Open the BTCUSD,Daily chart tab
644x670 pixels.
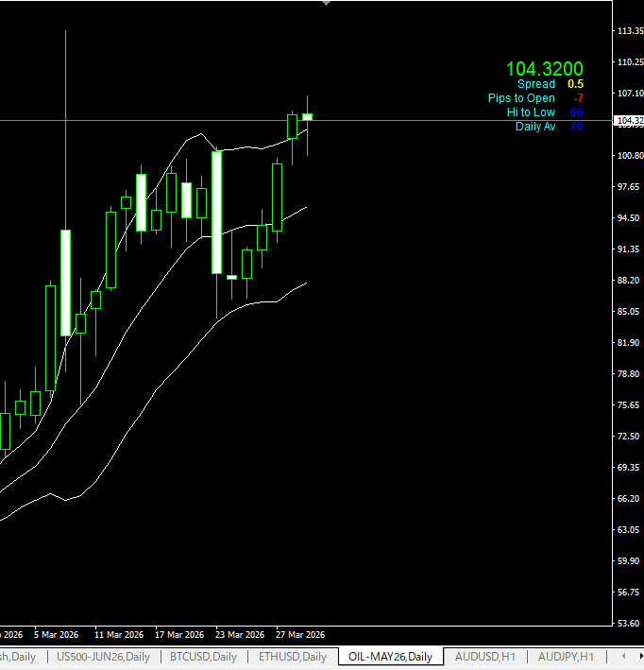coord(203,657)
